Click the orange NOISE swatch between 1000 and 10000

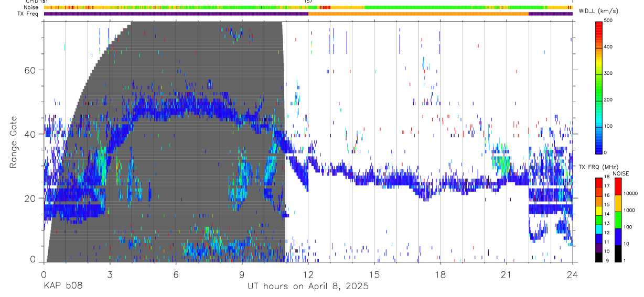pos(618,202)
